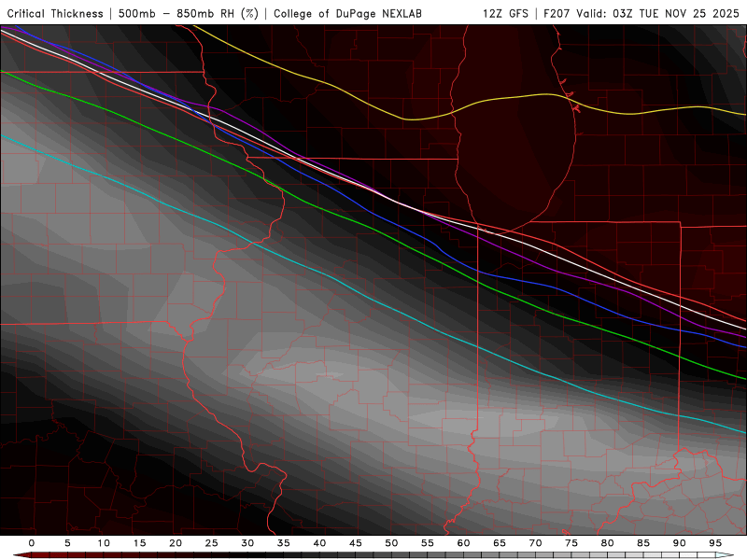Click the color scale label '50'
747x560 pixels.
click(391, 543)
